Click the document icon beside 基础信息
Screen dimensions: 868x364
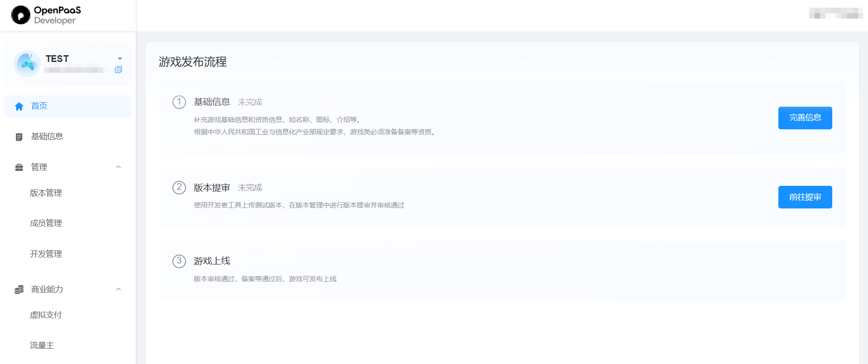point(19,137)
